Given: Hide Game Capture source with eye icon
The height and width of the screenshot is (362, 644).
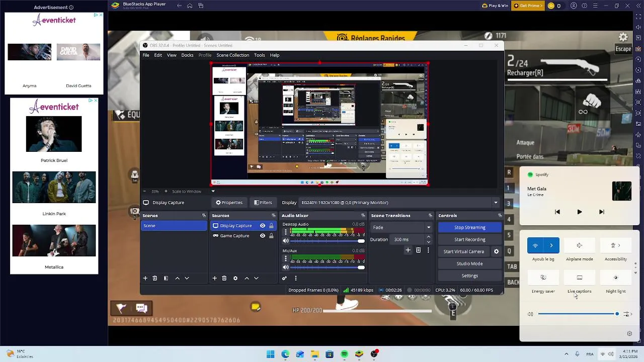Looking at the screenshot, I should [262, 236].
